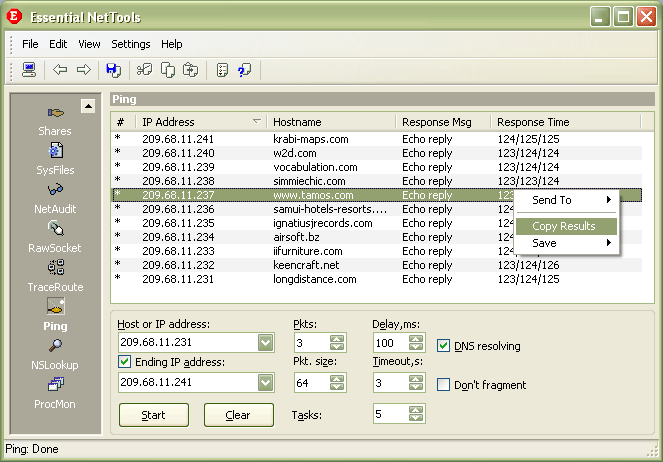Click the scissors Cut toolbar icon
Viewport: 663px width, 462px height.
144,69
